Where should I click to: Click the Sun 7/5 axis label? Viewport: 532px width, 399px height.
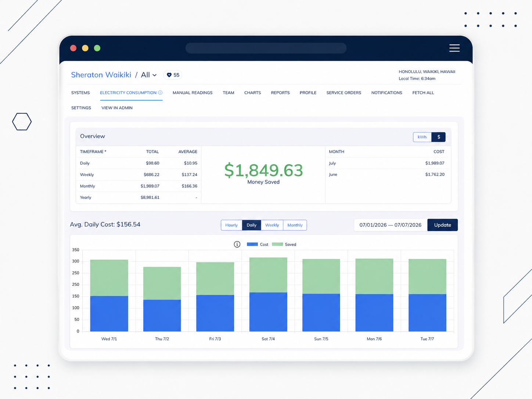pos(321,339)
